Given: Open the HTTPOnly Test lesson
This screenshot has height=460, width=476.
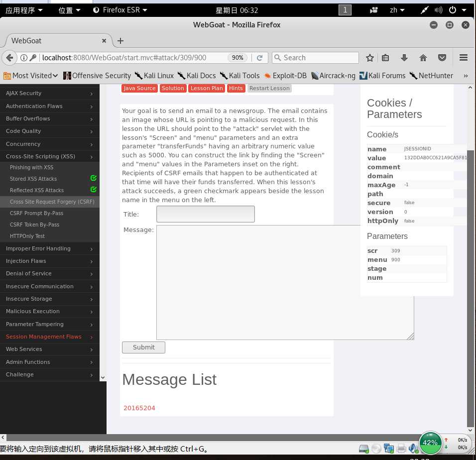Looking at the screenshot, I should tap(27, 236).
